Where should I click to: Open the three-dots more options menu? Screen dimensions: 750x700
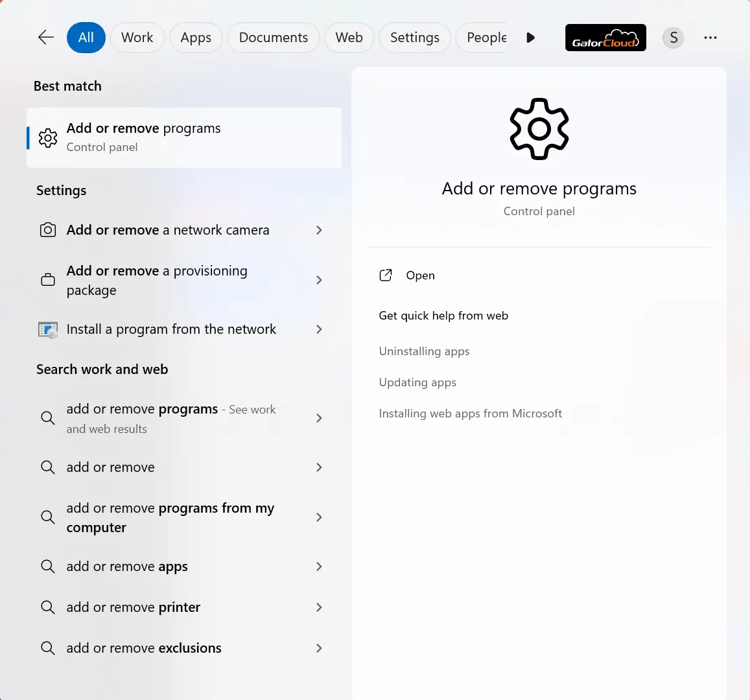click(x=710, y=38)
